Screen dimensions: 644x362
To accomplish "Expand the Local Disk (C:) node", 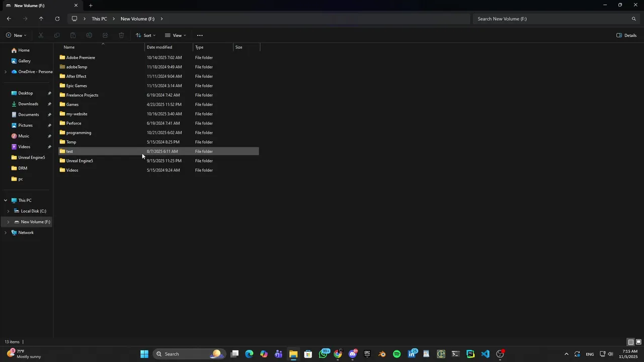I will point(8,211).
